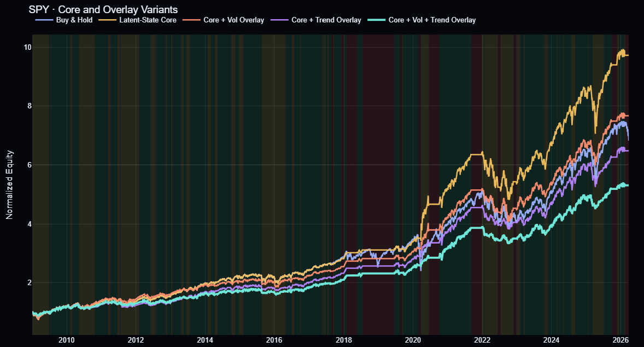Screen dimensions: 644x347
Task: Select the 2018 x-axis tick label
Action: pyautogui.click(x=344, y=339)
